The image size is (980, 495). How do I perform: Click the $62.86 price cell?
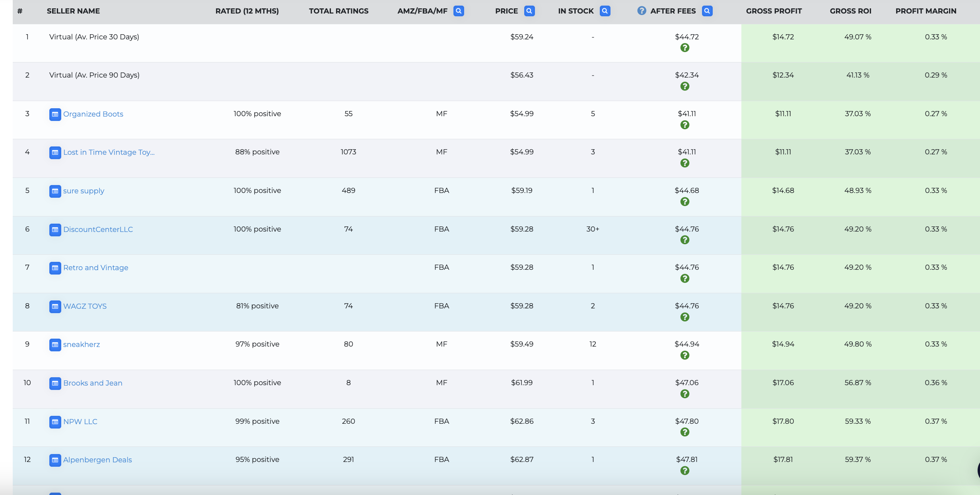pyautogui.click(x=522, y=421)
